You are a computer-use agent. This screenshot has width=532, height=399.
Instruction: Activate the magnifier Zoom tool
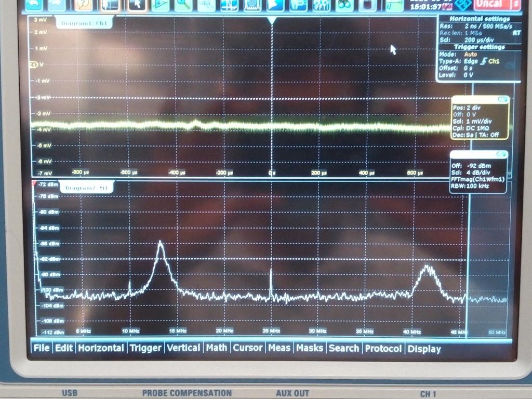tap(183, 5)
